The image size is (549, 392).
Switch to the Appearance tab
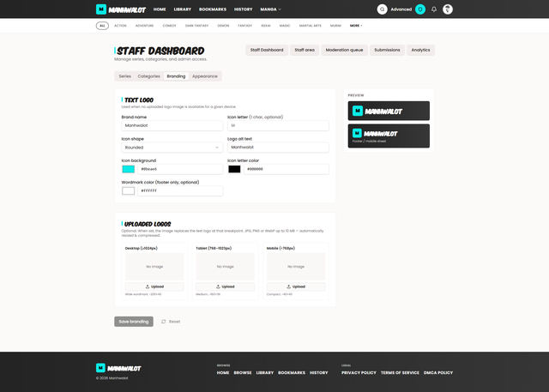[x=205, y=76]
